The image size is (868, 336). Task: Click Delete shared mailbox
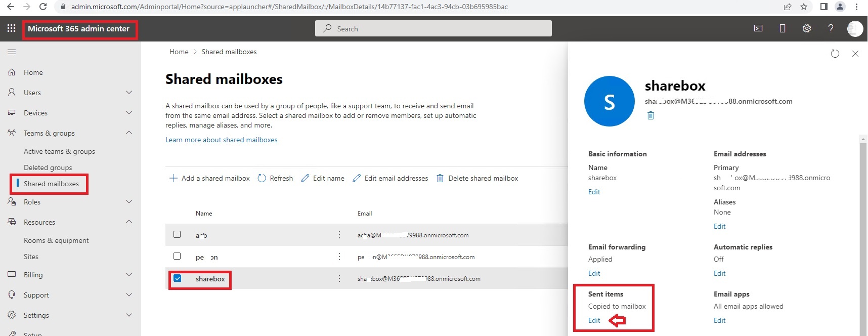pos(477,178)
